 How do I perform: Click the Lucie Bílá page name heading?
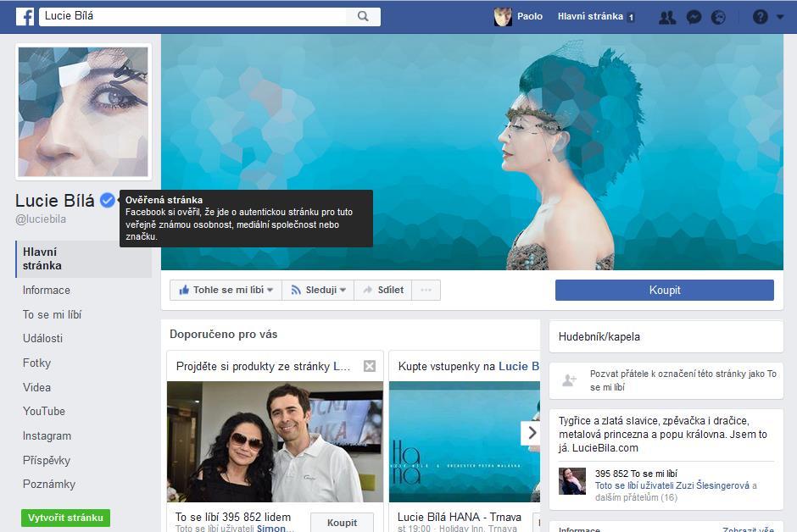point(55,201)
